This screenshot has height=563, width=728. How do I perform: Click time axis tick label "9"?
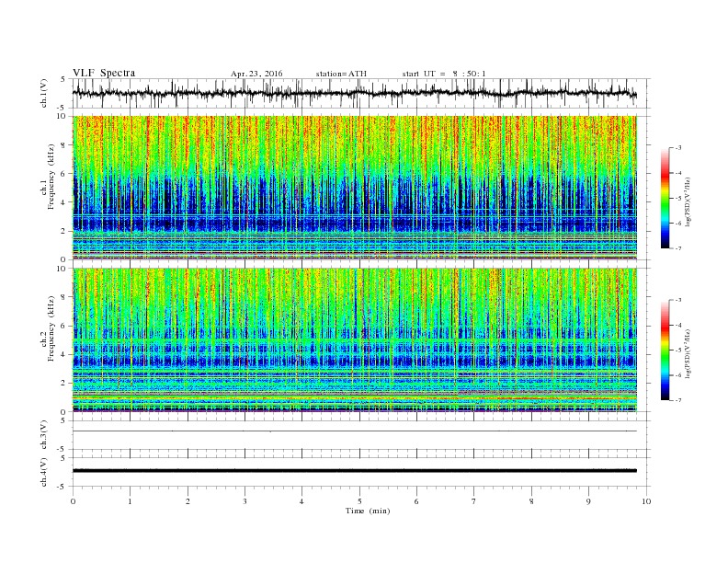pos(588,501)
